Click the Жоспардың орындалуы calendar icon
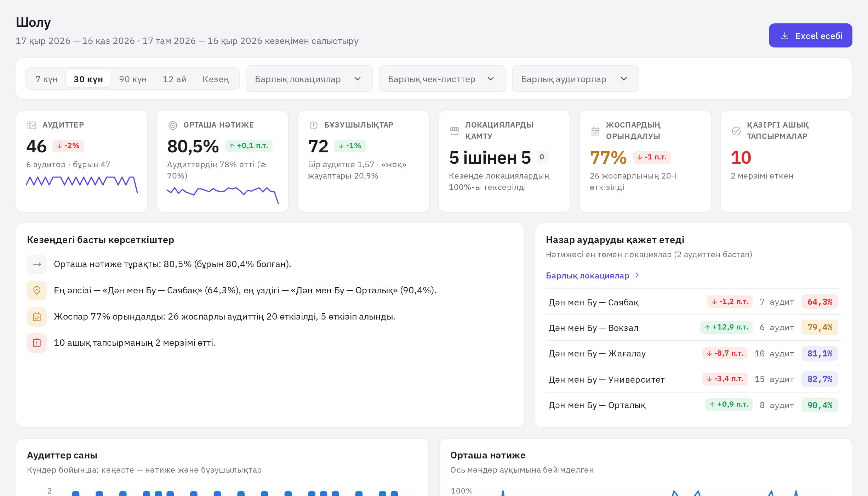 pos(595,131)
